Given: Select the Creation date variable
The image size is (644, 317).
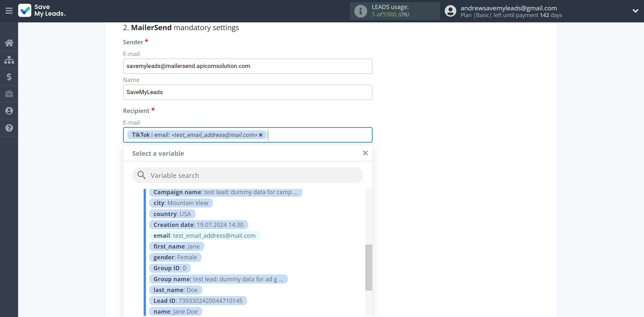Looking at the screenshot, I should point(198,225).
